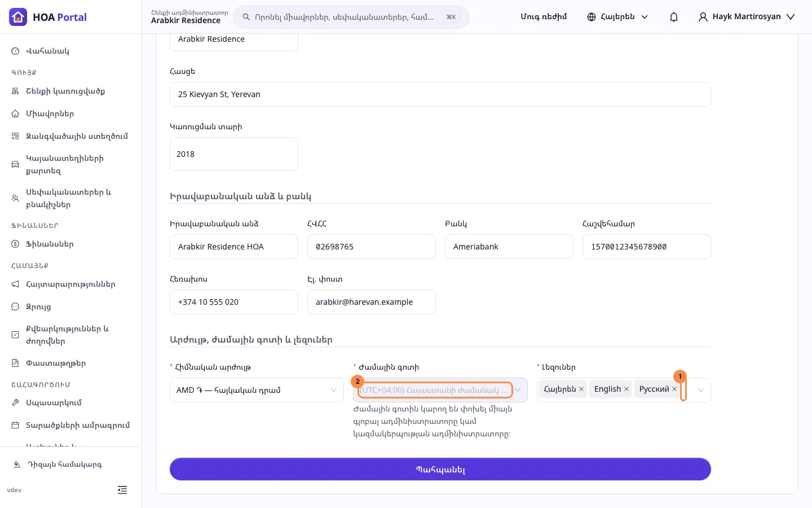Open Սպասարկում maintenance page
812x508 pixels.
tap(70, 402)
